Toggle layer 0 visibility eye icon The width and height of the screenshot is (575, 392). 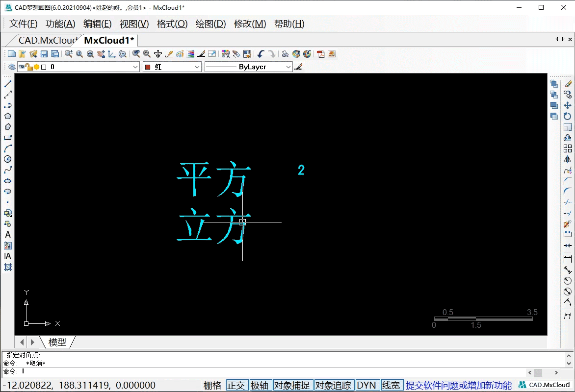click(x=22, y=67)
